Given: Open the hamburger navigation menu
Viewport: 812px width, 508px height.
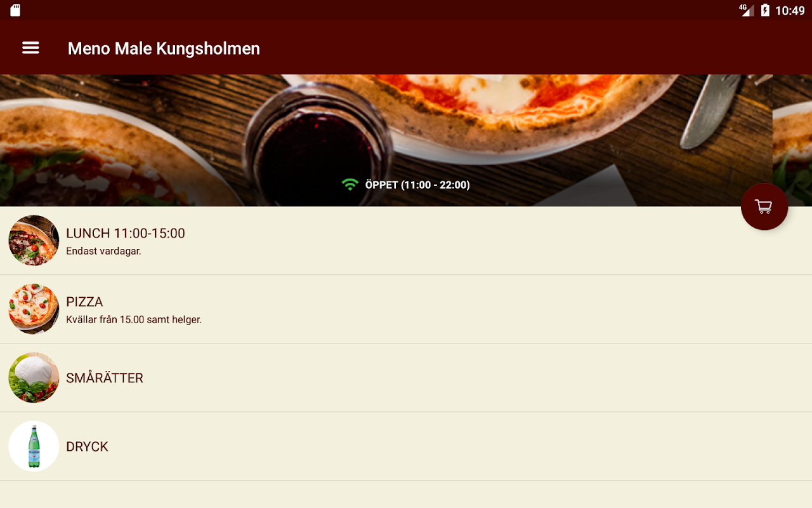Looking at the screenshot, I should coord(30,48).
